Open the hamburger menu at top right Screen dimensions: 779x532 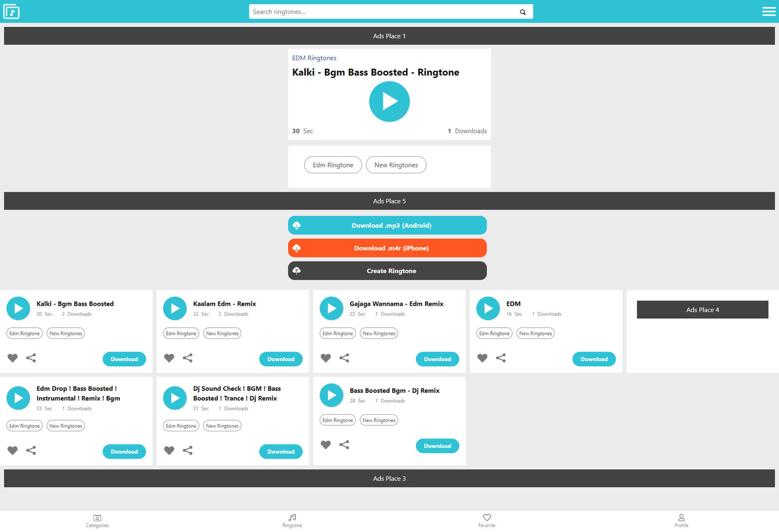[768, 11]
